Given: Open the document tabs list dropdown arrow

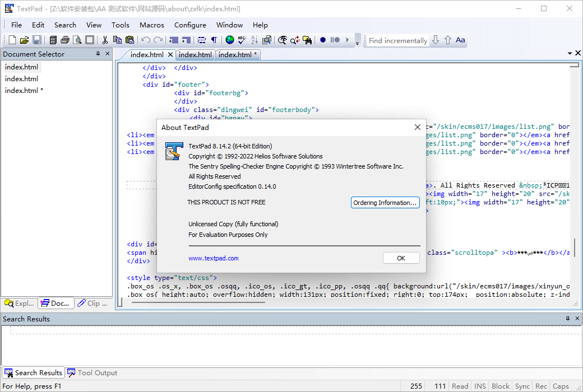Looking at the screenshot, I should click(570, 54).
